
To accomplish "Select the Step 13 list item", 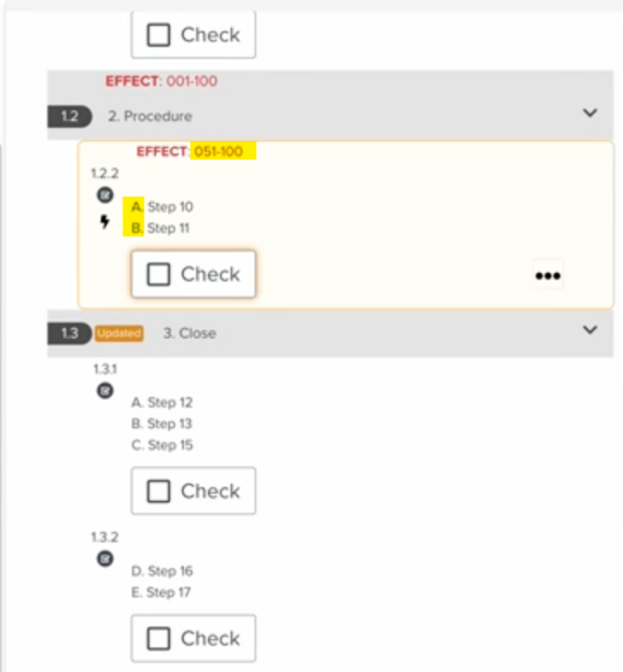I will click(162, 423).
